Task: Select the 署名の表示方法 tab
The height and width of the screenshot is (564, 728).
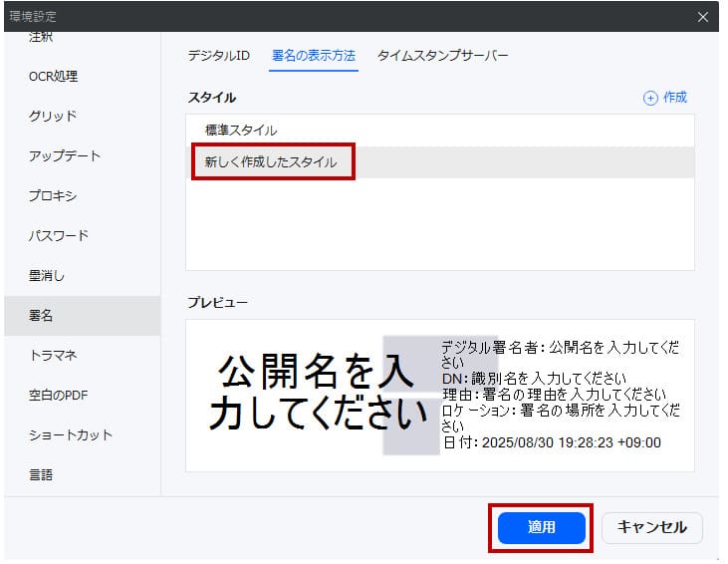Action: (314, 56)
